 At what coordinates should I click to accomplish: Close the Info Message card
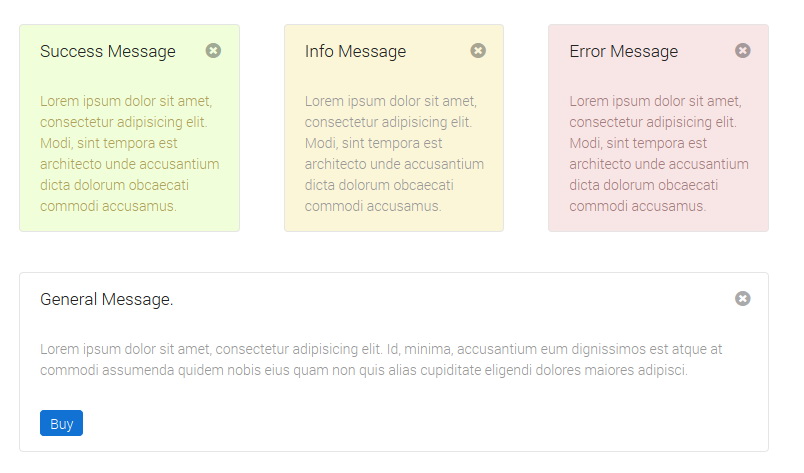pos(478,51)
